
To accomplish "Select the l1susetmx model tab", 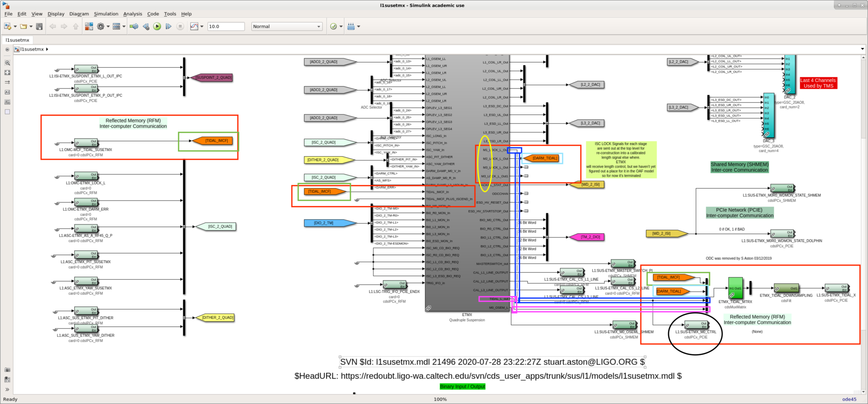I will point(18,40).
